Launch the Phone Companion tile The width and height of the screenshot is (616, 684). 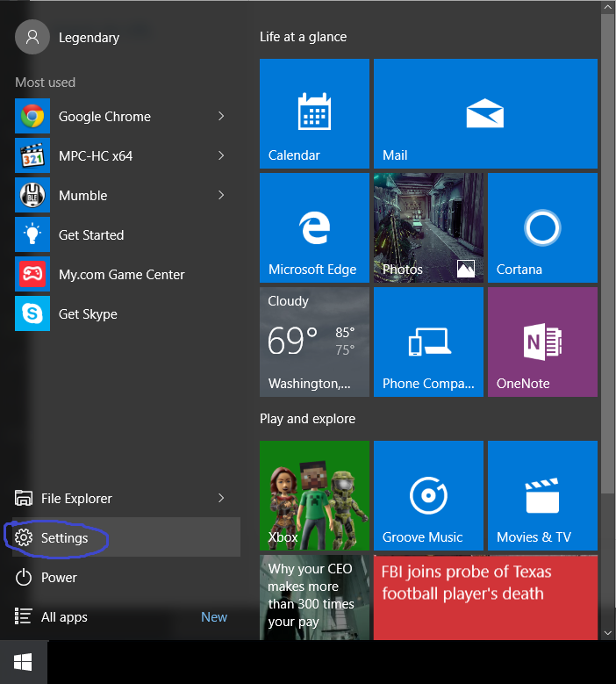click(x=428, y=342)
